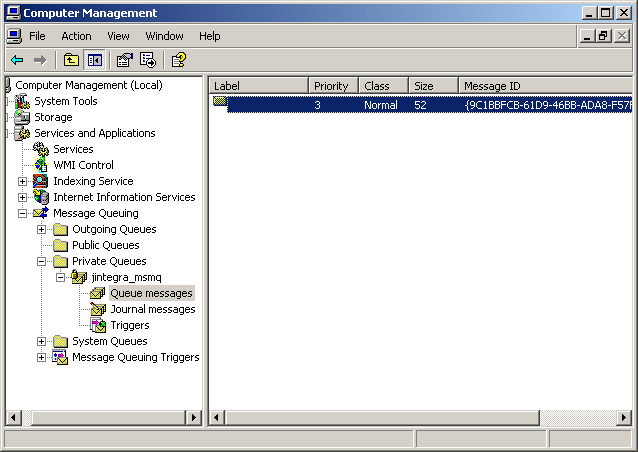Click the Public Queues folder icon
The width and height of the screenshot is (638, 452).
click(x=60, y=245)
